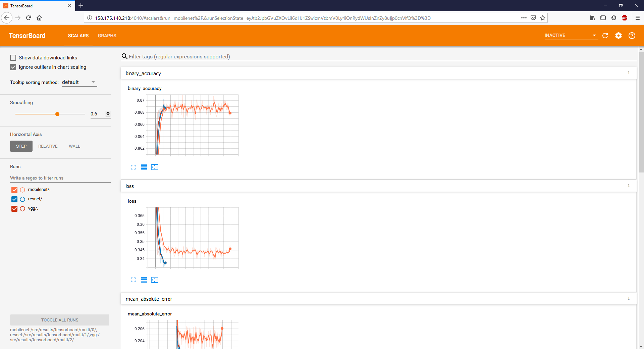Bookmark this page with the star icon
The width and height of the screenshot is (644, 349).
point(543,18)
